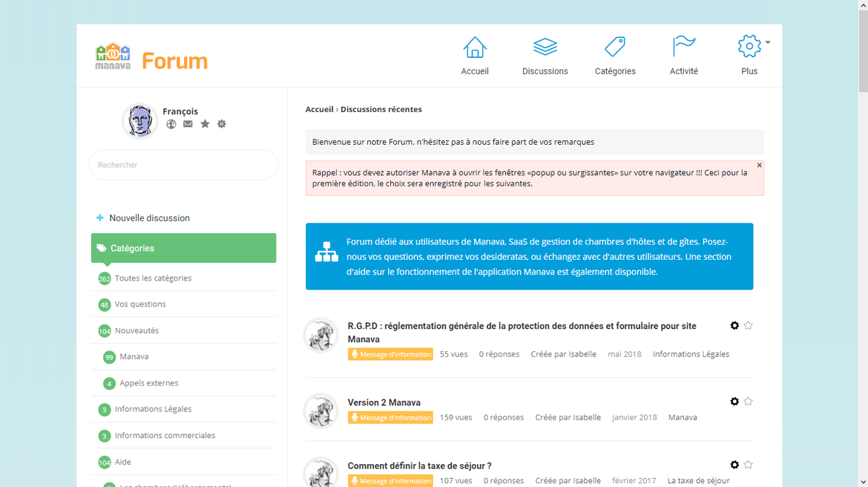Open the Version 2 Manava discussion title
Viewport: 868px width, 487px height.
coord(384,402)
